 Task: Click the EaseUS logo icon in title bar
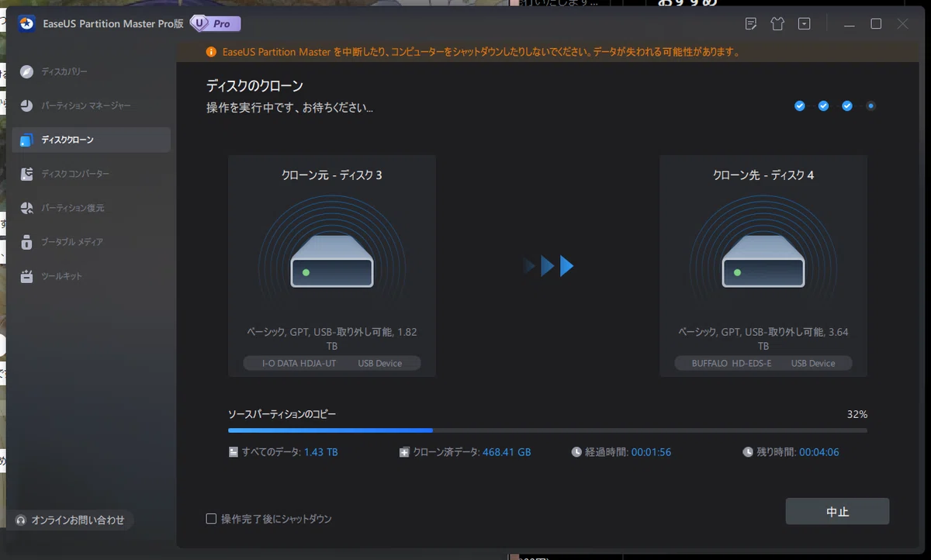(27, 23)
